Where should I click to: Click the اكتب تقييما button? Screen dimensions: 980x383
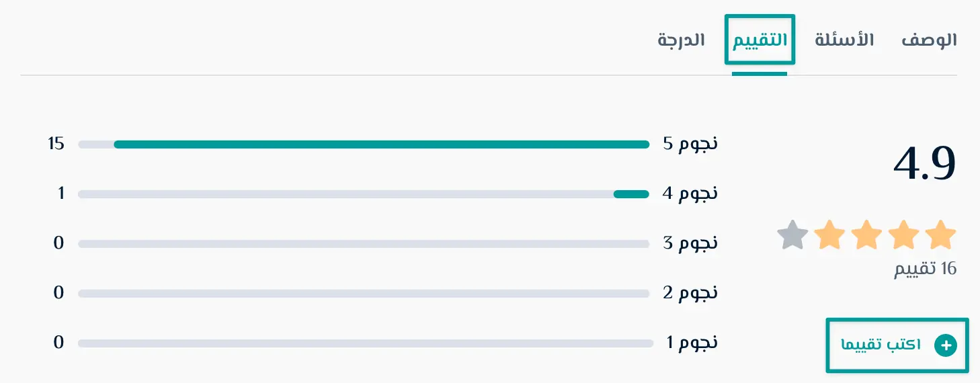[x=897, y=345]
